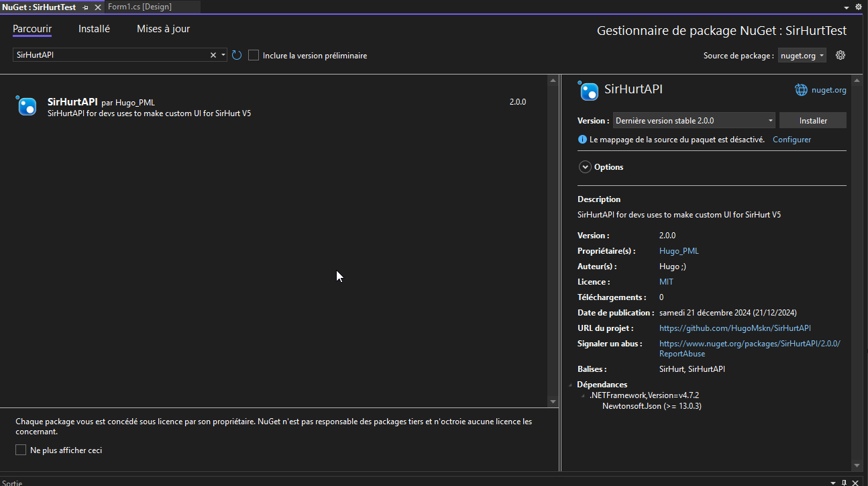Viewport: 868px width, 486px height.
Task: Close the NuGet: SirHurtTest tab
Action: point(97,7)
